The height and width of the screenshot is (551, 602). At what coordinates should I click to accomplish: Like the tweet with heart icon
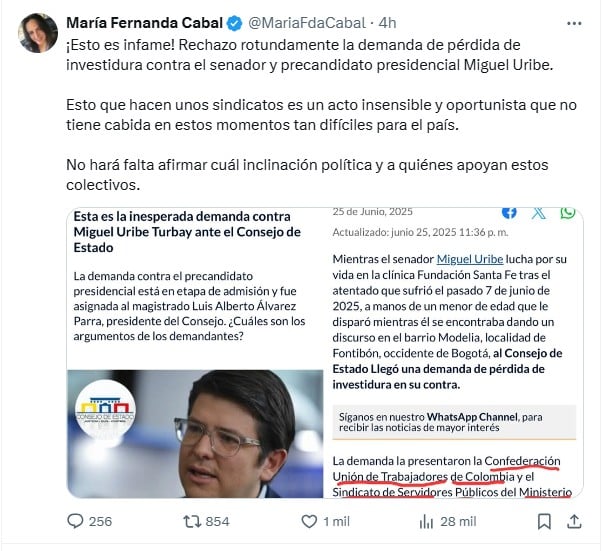(x=309, y=521)
